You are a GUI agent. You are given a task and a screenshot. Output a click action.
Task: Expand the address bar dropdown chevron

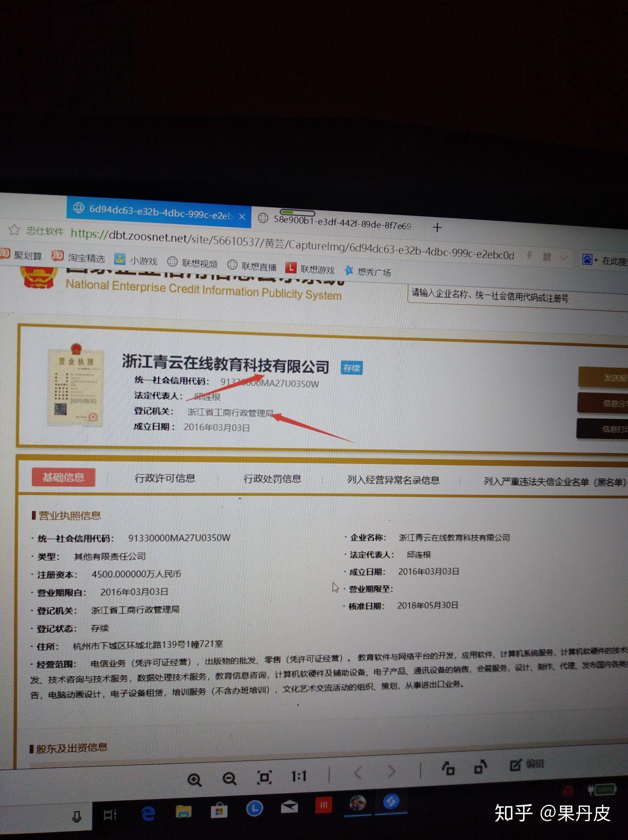tap(564, 258)
